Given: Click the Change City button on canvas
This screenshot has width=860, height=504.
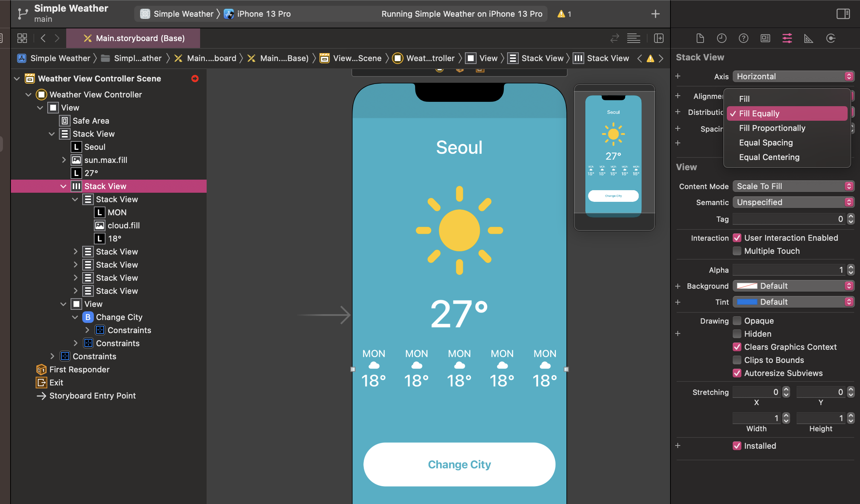Looking at the screenshot, I should pos(459,464).
